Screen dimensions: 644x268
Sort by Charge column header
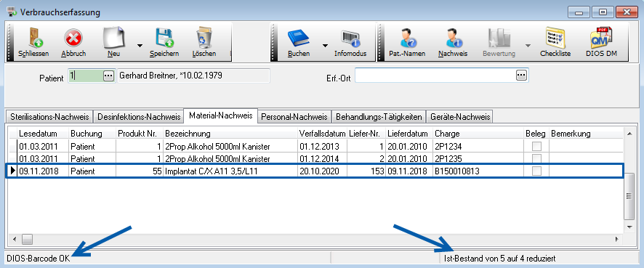[x=478, y=134]
